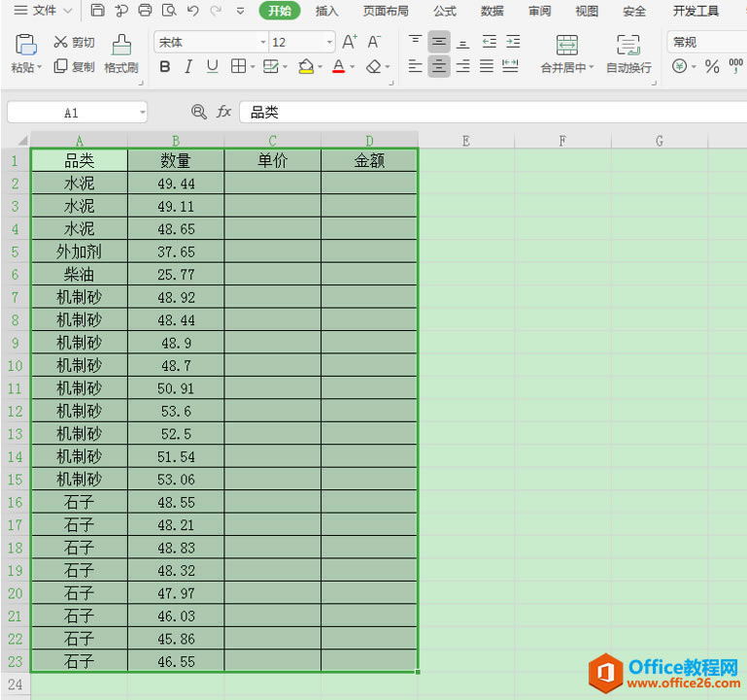Toggle Italic formatting

click(188, 66)
